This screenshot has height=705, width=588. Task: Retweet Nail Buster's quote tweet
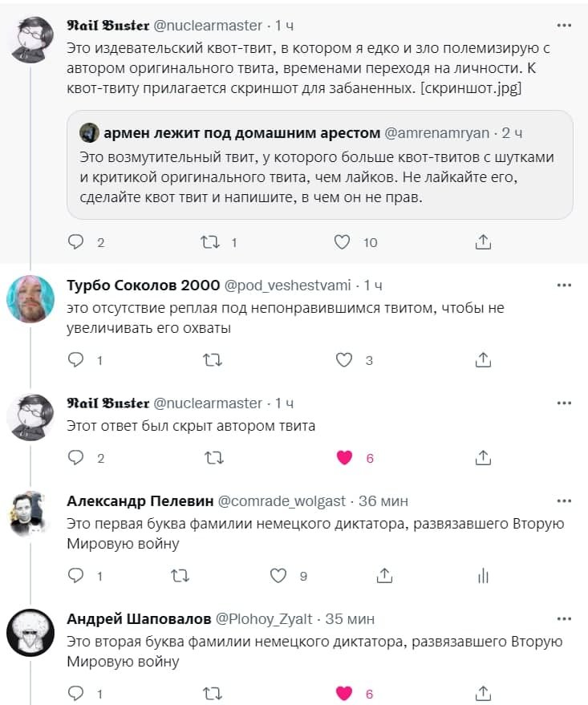211,241
